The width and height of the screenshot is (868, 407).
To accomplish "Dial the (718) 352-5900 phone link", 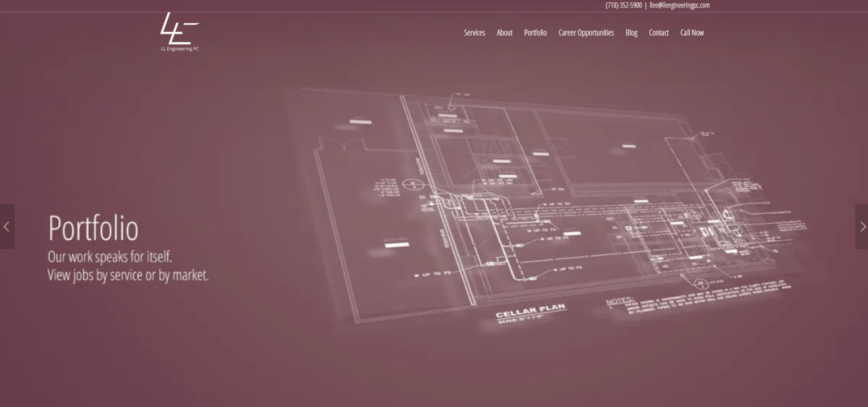I will click(x=624, y=6).
